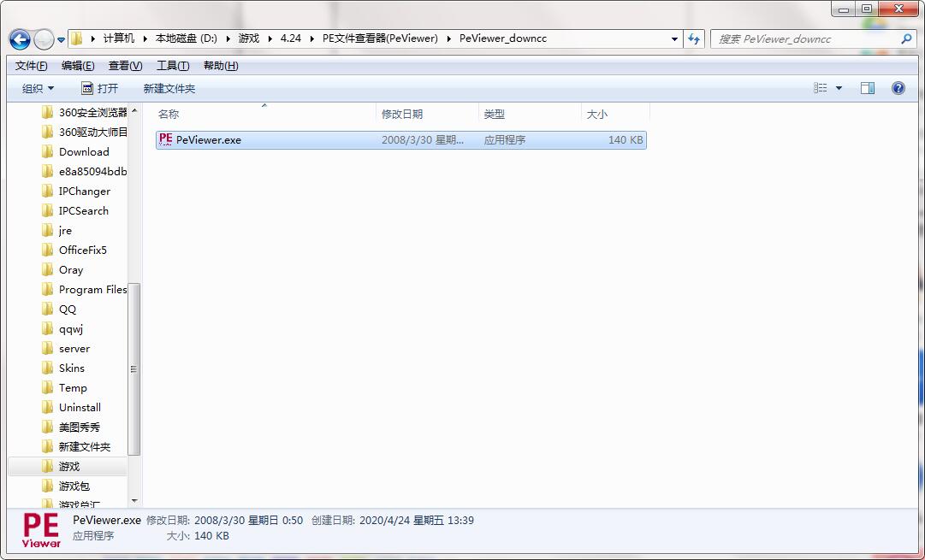Click the Show preview pane icon

pyautogui.click(x=867, y=88)
